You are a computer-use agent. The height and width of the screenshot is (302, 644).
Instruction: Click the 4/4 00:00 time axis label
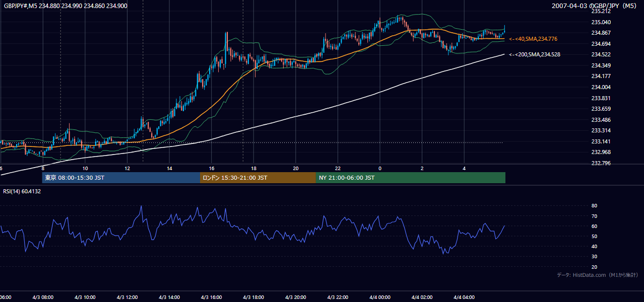380,297
